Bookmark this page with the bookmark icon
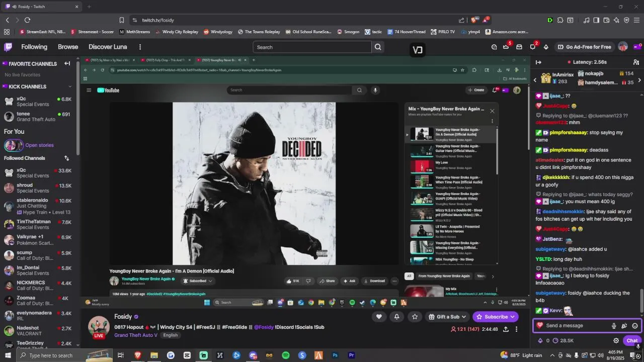Image resolution: width=644 pixels, height=362 pixels. (121, 20)
